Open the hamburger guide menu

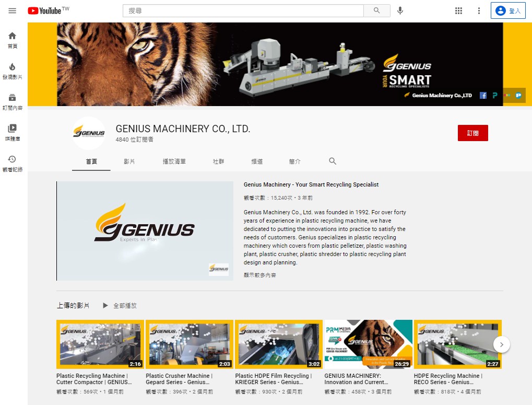click(12, 11)
